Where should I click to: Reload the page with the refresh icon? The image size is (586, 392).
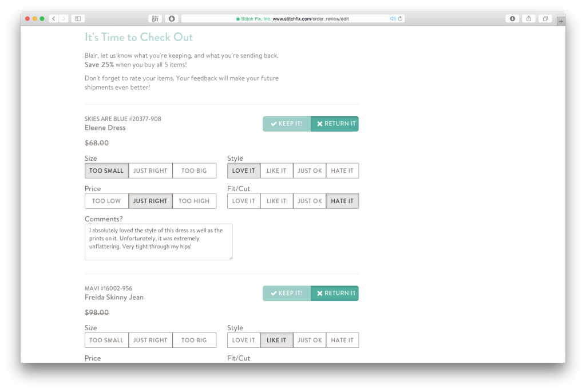(400, 19)
